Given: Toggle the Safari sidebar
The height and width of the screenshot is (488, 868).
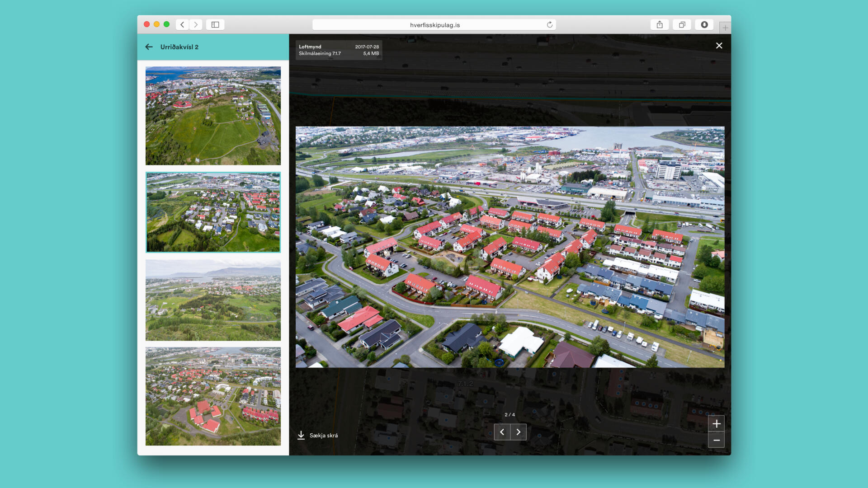Looking at the screenshot, I should (x=215, y=25).
